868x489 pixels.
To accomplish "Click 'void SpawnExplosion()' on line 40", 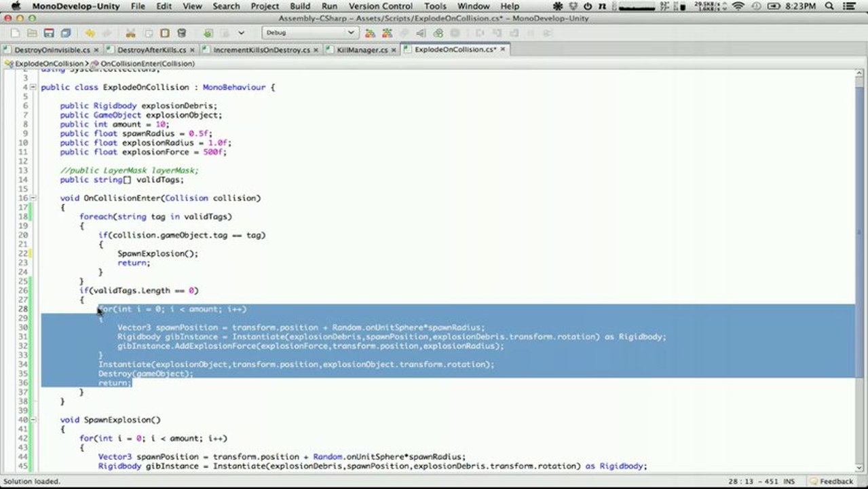I will point(110,420).
